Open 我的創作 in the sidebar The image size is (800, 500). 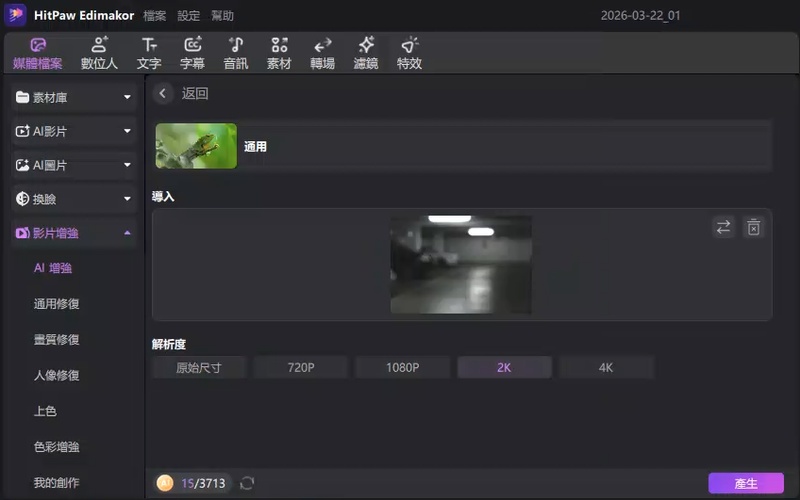coord(56,482)
